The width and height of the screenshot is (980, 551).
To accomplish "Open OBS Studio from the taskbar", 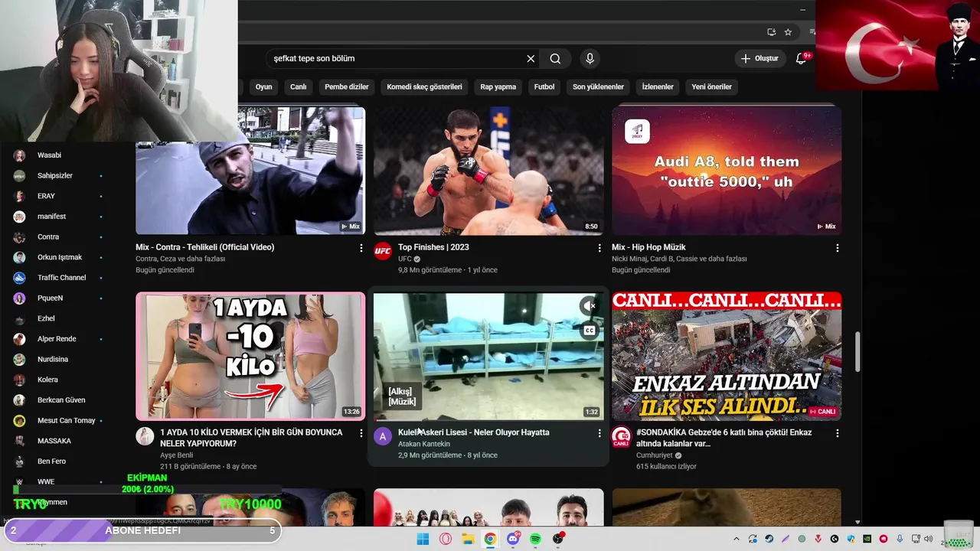I will click(x=558, y=539).
